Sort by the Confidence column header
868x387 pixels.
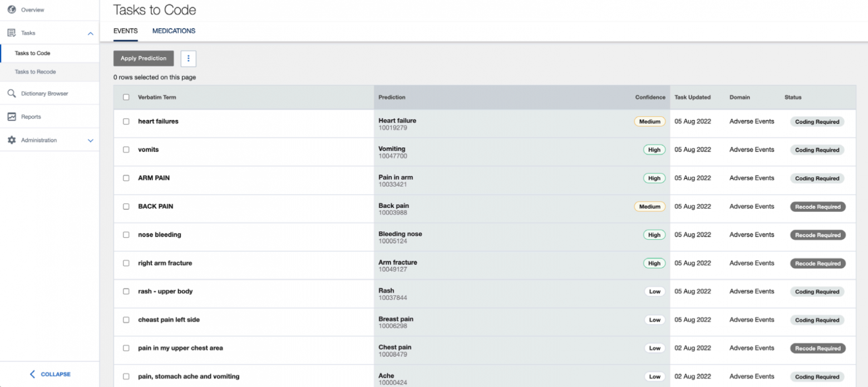pos(650,97)
